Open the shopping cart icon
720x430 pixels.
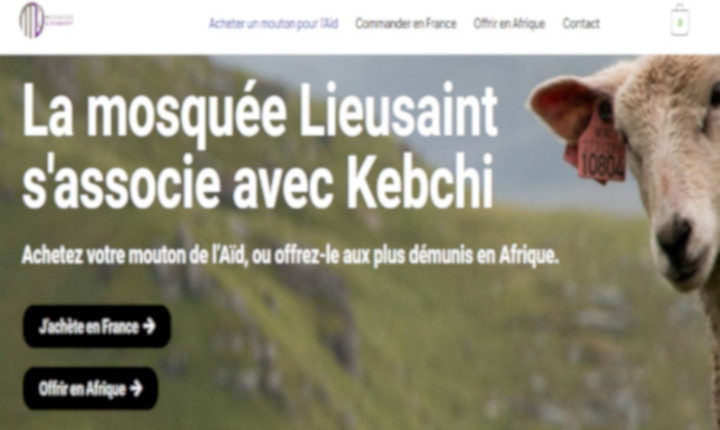[x=680, y=20]
